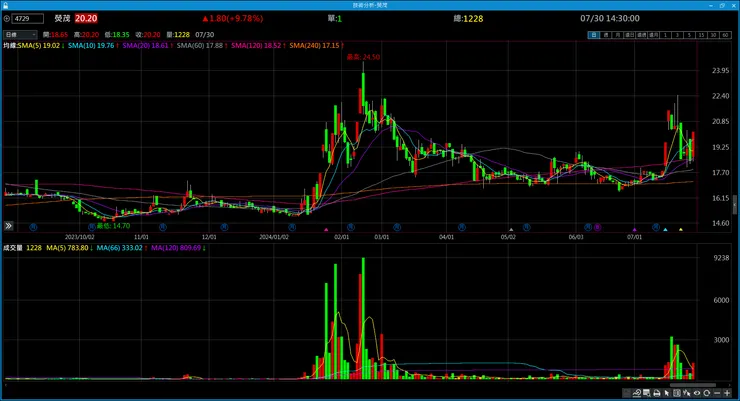Click the horizontal scrollbar thumb at chart bottom
The image size is (740, 401).
692,385
